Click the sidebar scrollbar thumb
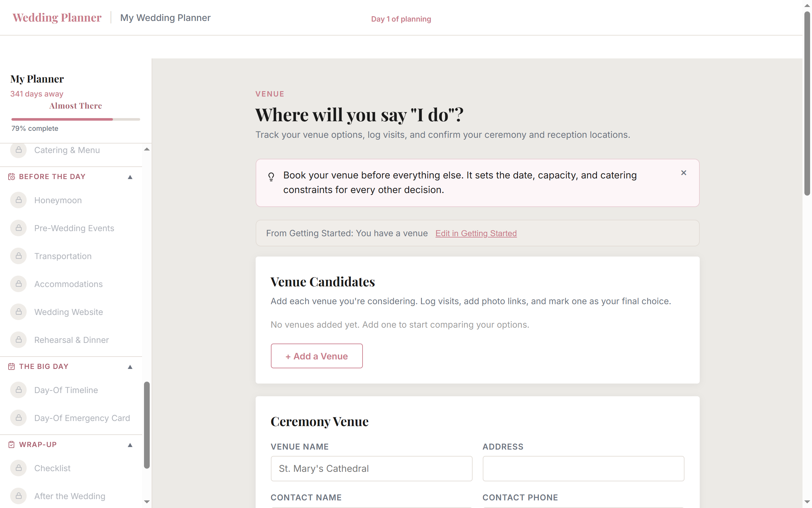The height and width of the screenshot is (508, 812). pos(147,425)
